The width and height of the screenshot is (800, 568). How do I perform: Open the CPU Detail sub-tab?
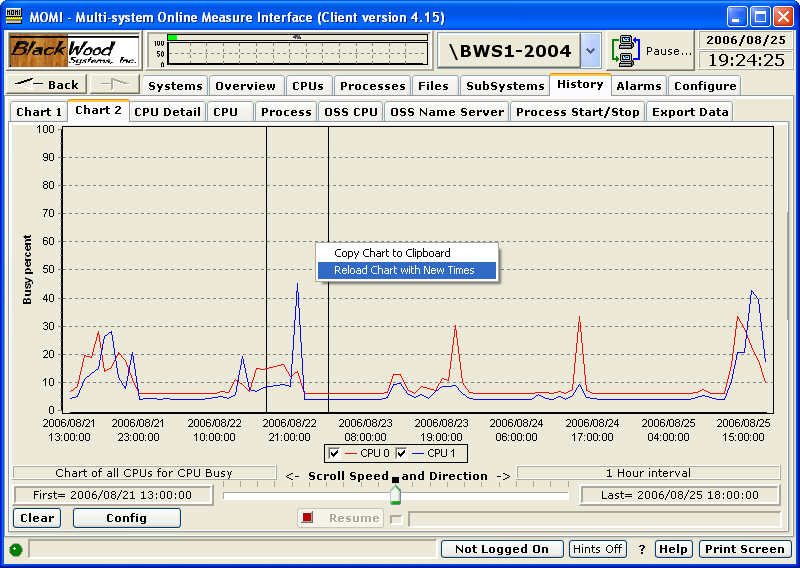pos(167,112)
